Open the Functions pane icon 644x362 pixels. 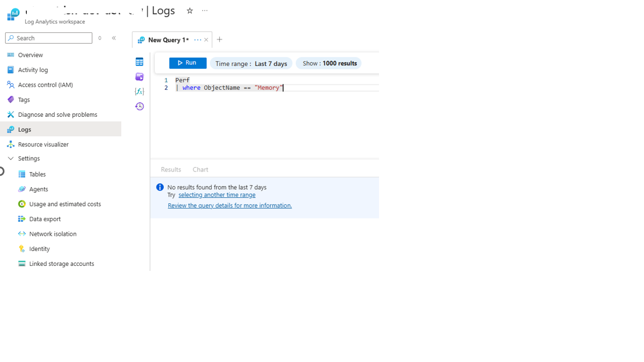[x=140, y=92]
